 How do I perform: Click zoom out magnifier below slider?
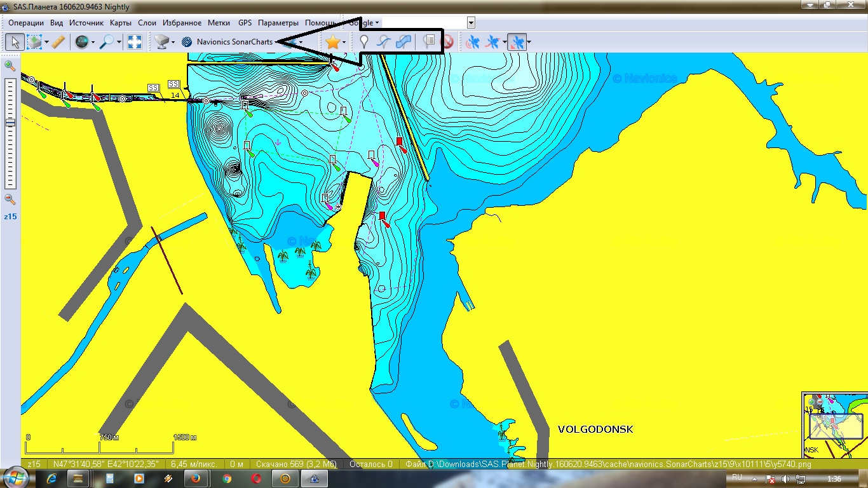click(x=10, y=200)
